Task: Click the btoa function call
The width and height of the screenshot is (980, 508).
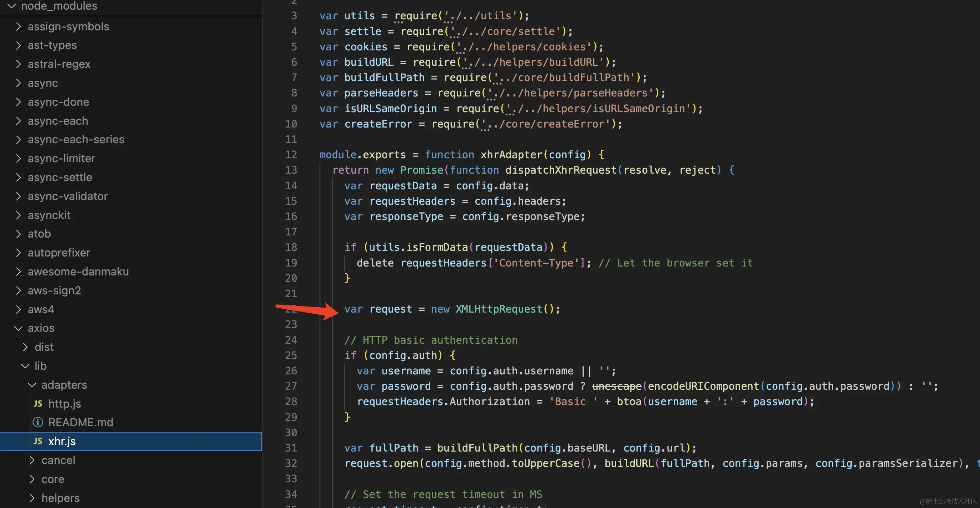Action: pyautogui.click(x=629, y=402)
